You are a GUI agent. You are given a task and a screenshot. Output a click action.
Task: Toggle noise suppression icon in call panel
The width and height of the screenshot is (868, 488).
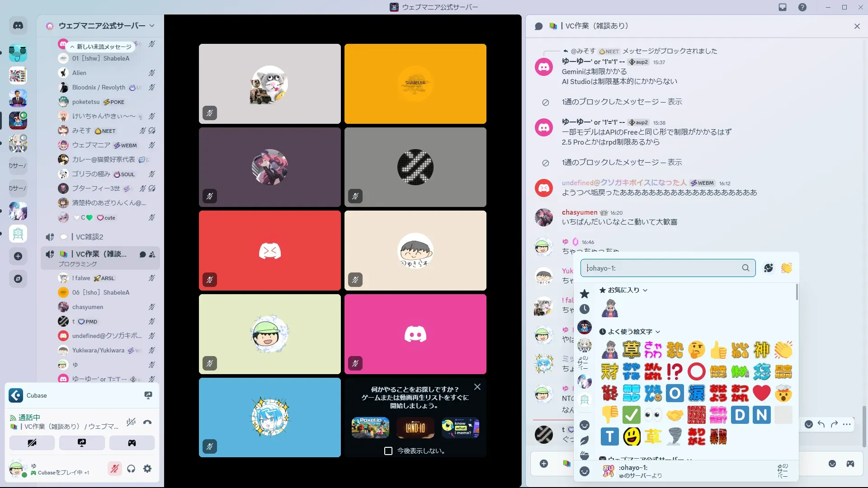131,422
